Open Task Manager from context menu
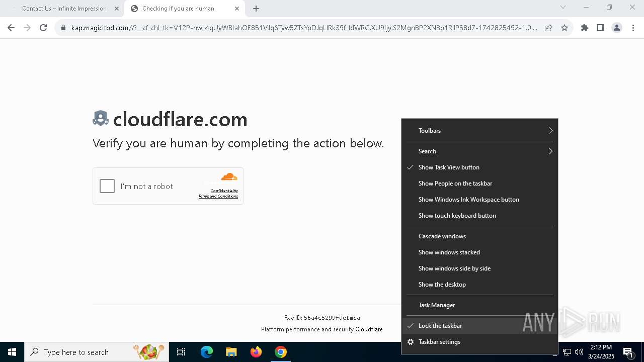The width and height of the screenshot is (644, 362). (x=479, y=305)
